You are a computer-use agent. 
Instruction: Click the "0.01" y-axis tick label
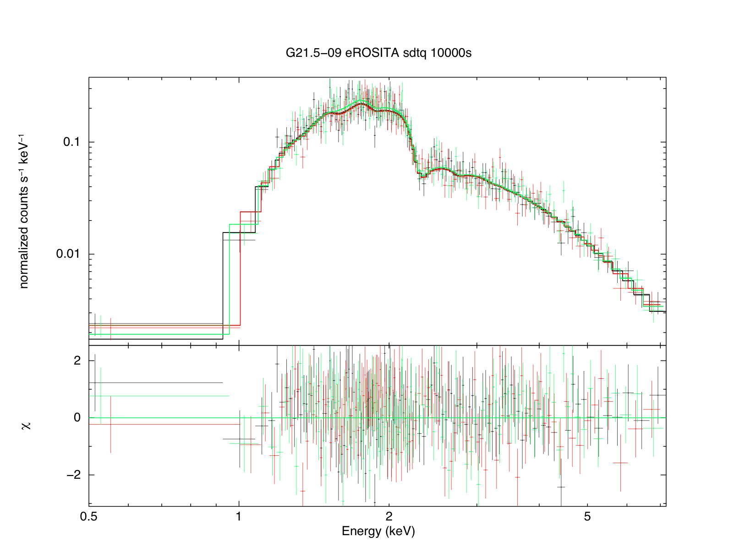(x=69, y=254)
